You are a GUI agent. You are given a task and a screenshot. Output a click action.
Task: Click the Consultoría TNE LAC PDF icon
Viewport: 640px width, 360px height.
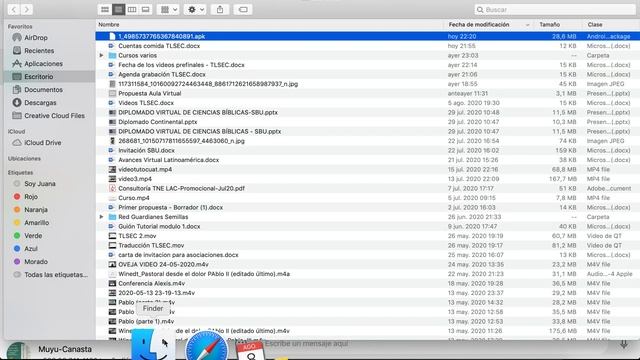[x=112, y=189]
